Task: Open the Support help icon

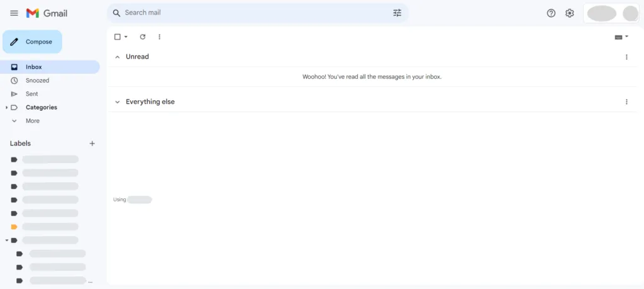Action: tap(551, 13)
